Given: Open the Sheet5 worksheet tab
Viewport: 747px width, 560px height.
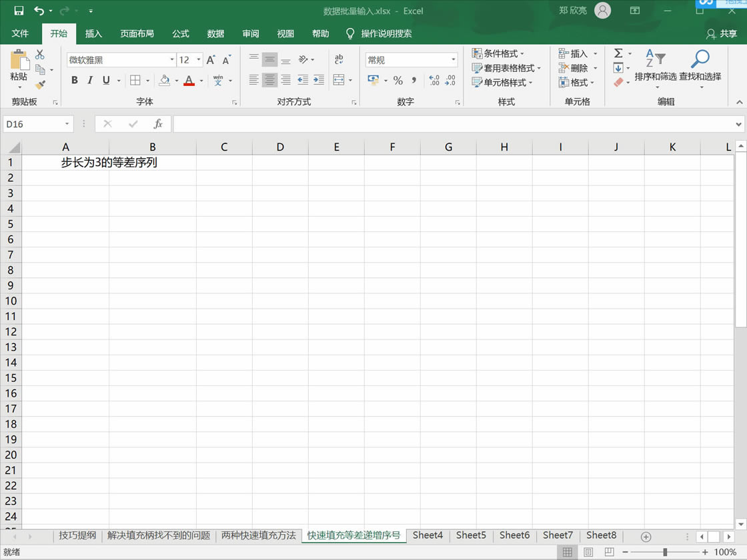Looking at the screenshot, I should [x=471, y=535].
